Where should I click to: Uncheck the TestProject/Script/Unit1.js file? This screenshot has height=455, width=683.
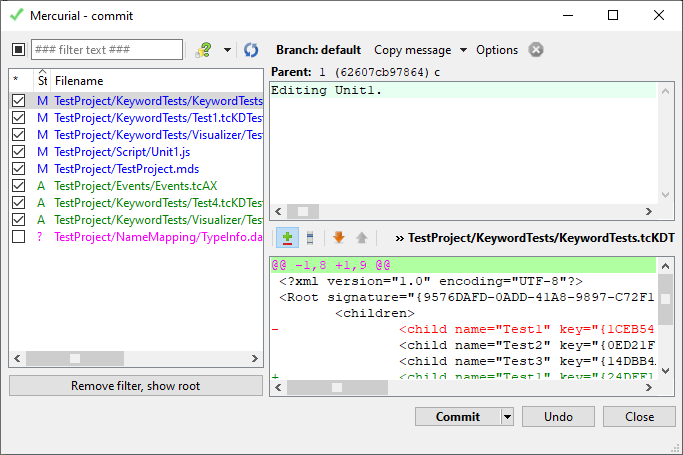18,152
